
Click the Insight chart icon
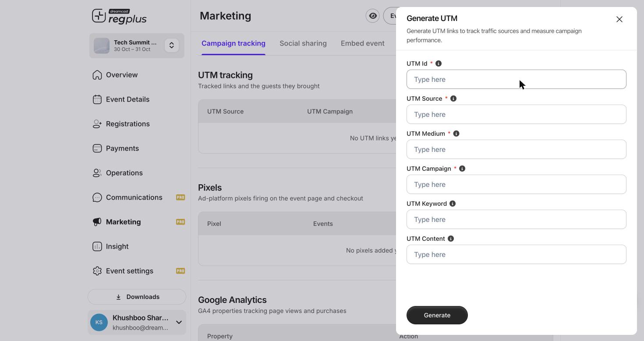tap(97, 246)
